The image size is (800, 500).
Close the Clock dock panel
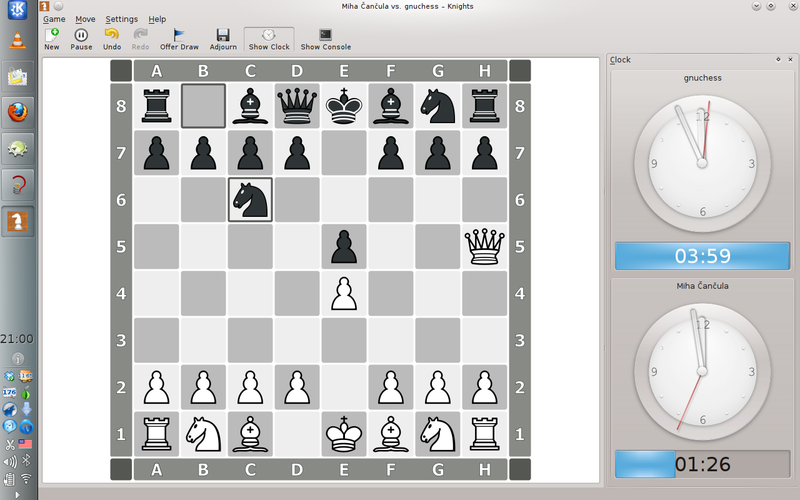[x=790, y=60]
